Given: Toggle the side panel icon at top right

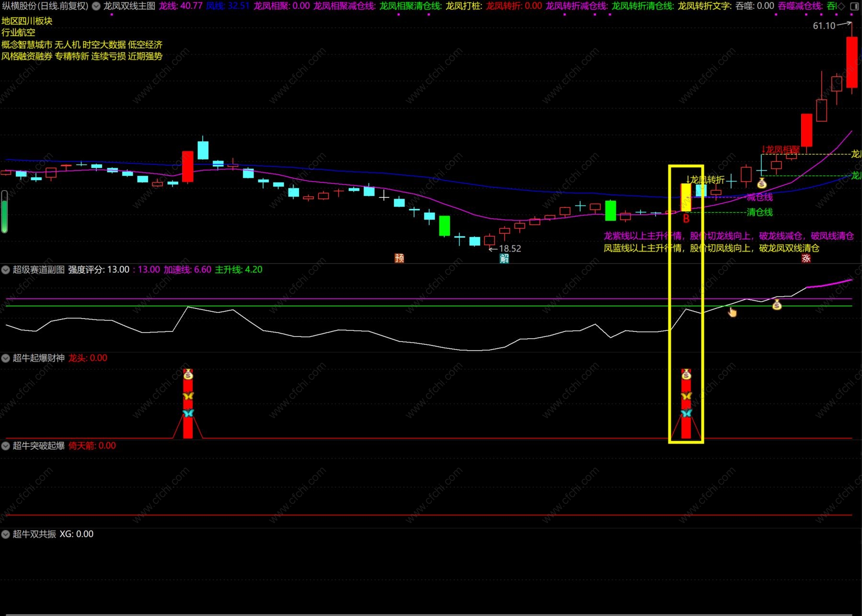Looking at the screenshot, I should click(854, 6).
